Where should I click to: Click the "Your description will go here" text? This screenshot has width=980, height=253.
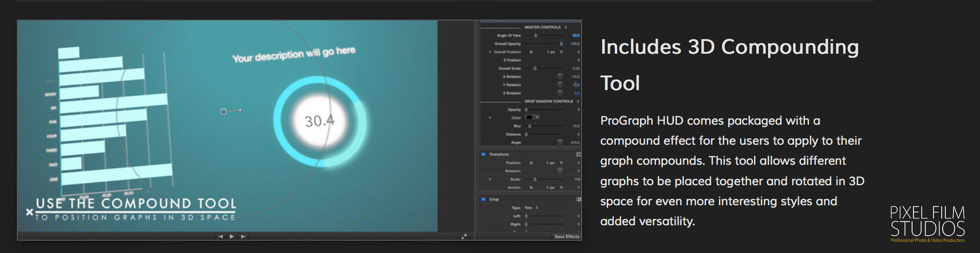(294, 55)
